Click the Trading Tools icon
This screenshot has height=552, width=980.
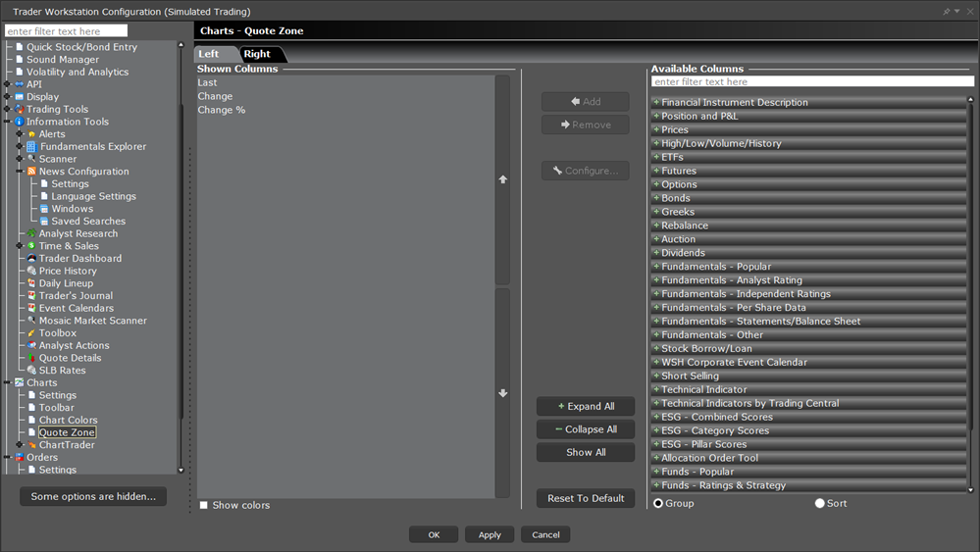pos(20,109)
